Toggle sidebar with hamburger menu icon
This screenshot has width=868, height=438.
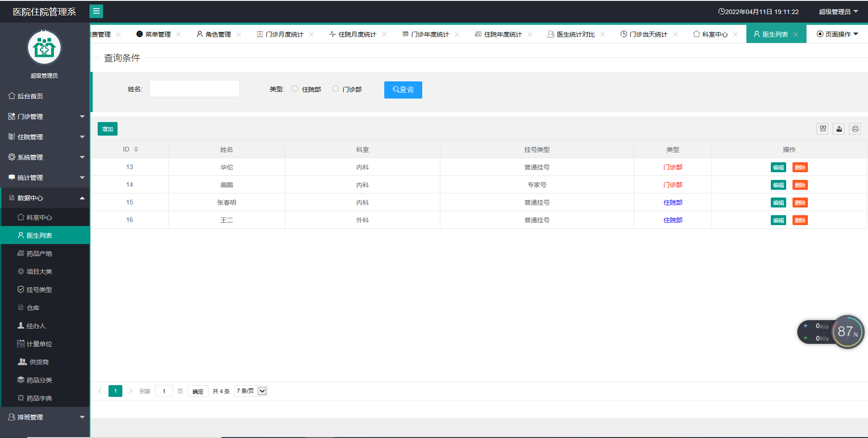pyautogui.click(x=96, y=11)
